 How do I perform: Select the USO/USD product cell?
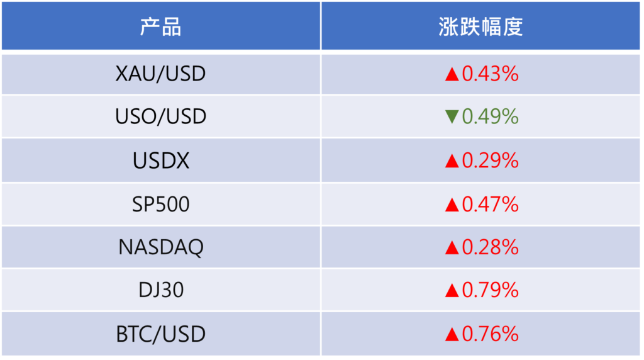coord(161,116)
